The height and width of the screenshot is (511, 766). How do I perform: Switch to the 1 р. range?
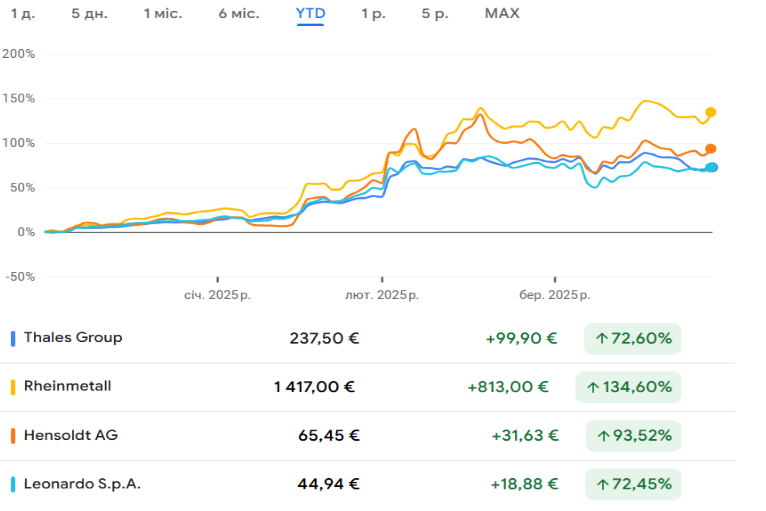[x=373, y=14]
